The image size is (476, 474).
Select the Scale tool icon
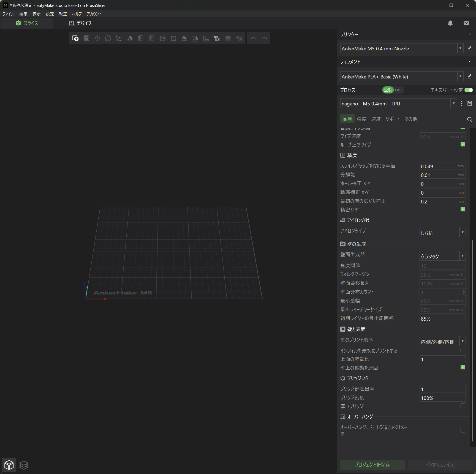coord(119,39)
